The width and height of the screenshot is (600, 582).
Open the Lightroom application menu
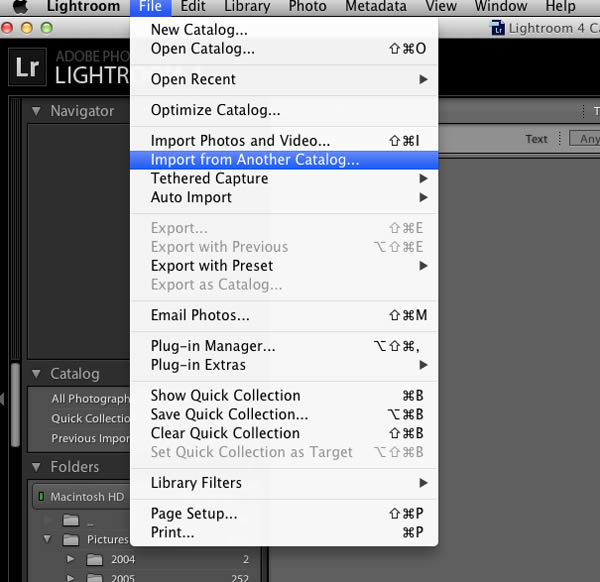(x=83, y=7)
